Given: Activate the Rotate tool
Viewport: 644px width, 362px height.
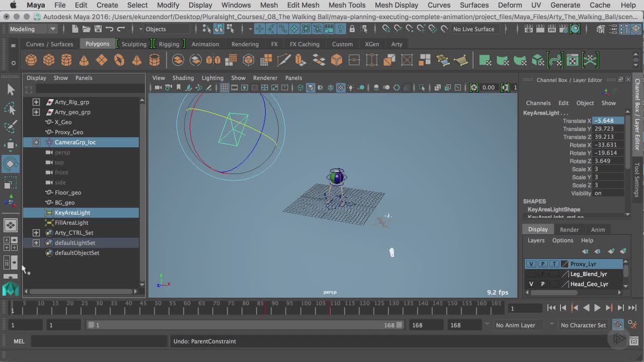Looking at the screenshot, I should point(11,164).
